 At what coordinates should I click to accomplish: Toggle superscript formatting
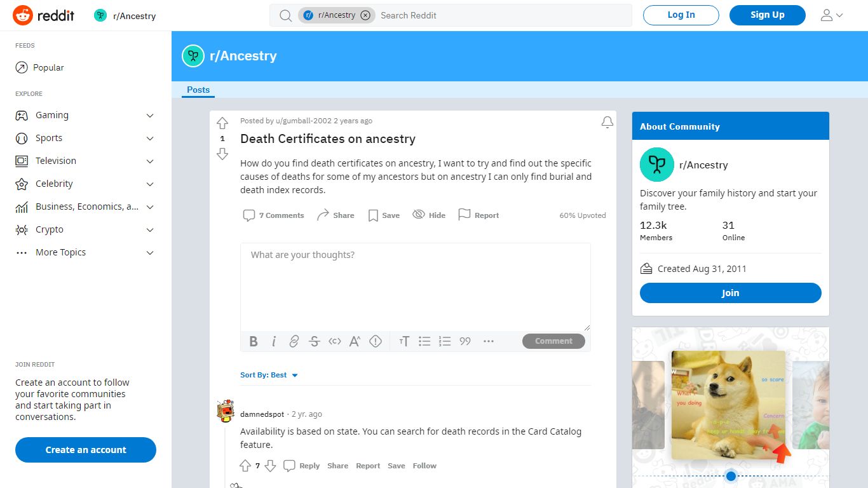click(x=355, y=341)
